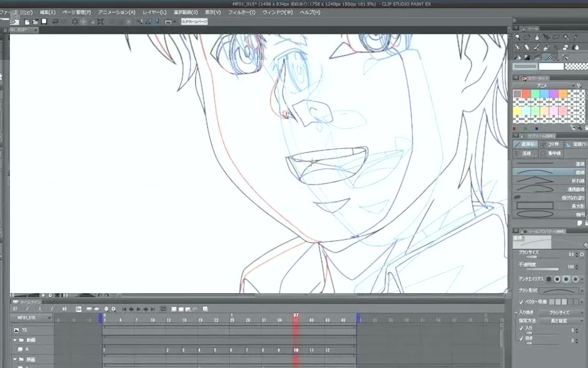Click the Save toolbar icon
The width and height of the screenshot is (588, 368).
tap(44, 22)
